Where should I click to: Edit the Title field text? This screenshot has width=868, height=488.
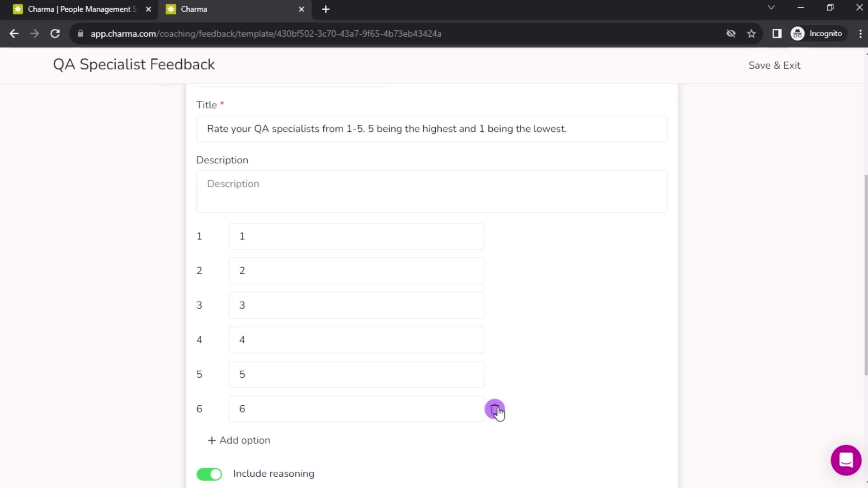pos(432,129)
